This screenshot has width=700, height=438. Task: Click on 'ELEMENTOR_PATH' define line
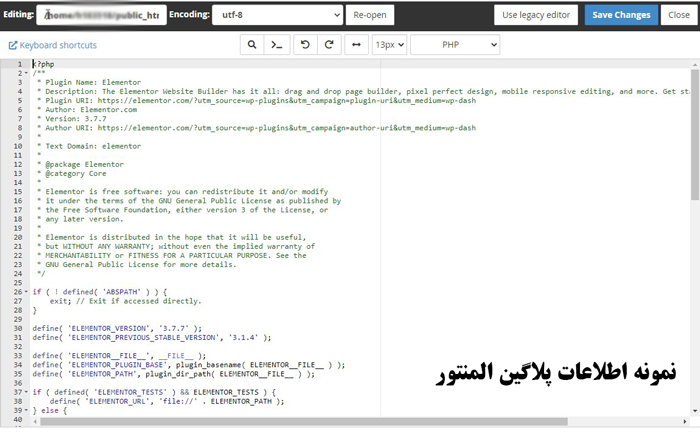[173, 374]
